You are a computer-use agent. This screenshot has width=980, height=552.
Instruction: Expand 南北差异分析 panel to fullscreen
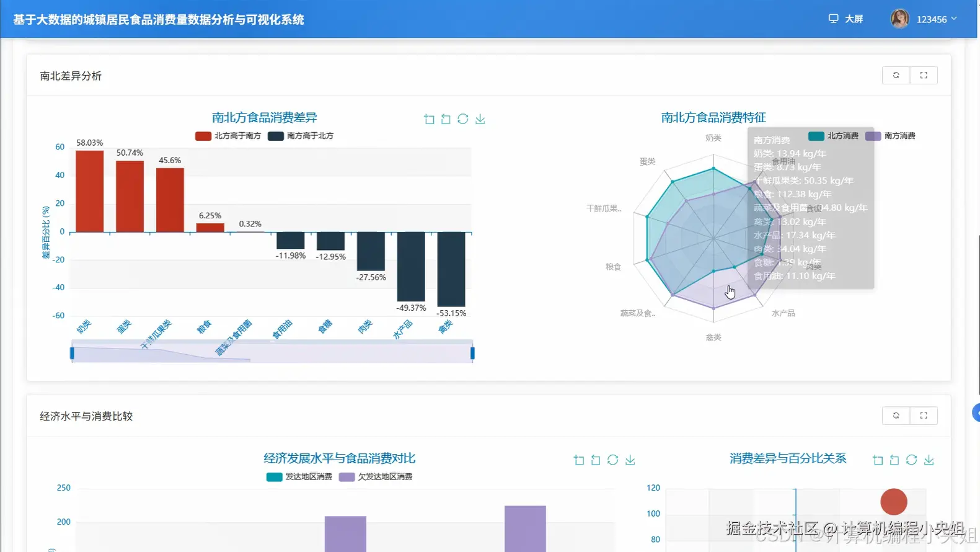click(924, 75)
